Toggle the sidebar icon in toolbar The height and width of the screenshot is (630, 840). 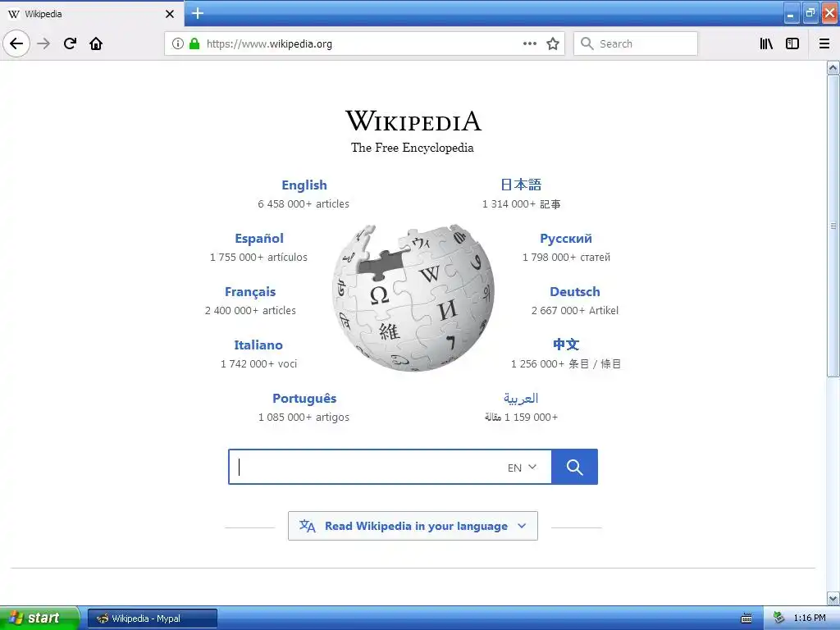(792, 43)
